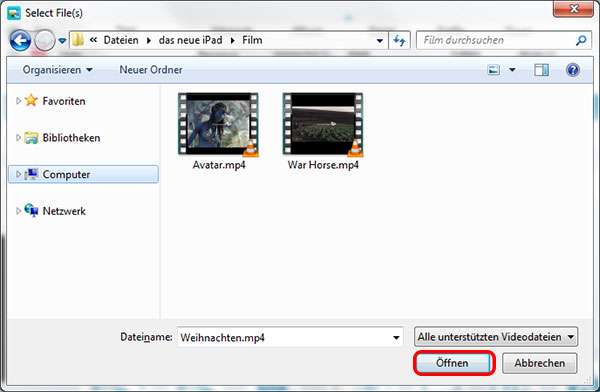
Task: Close the Select File(s) dialog
Action: [573, 9]
